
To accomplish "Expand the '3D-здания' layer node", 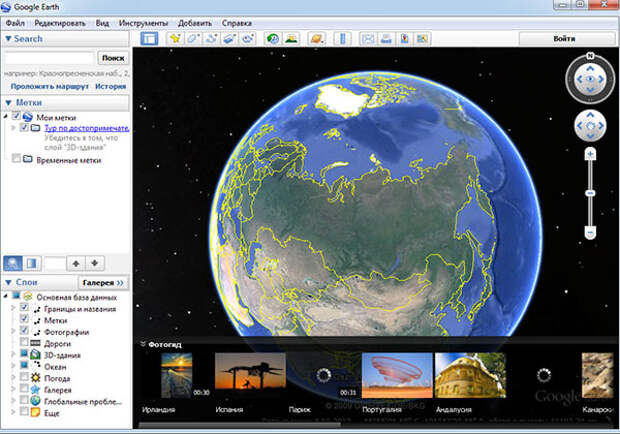I will click(13, 354).
